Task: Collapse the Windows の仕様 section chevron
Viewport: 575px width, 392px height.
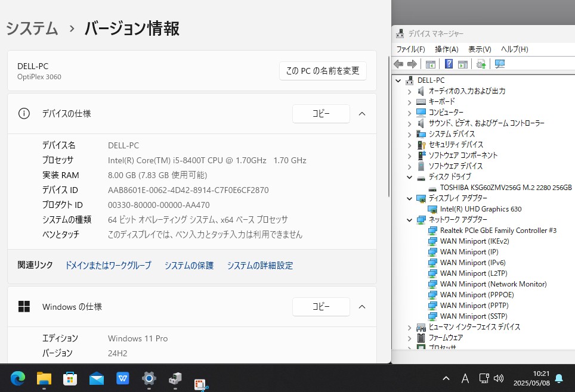Action: coord(362,307)
